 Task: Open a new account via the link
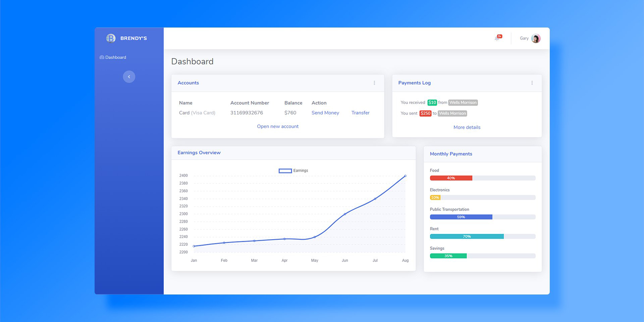pos(278,126)
